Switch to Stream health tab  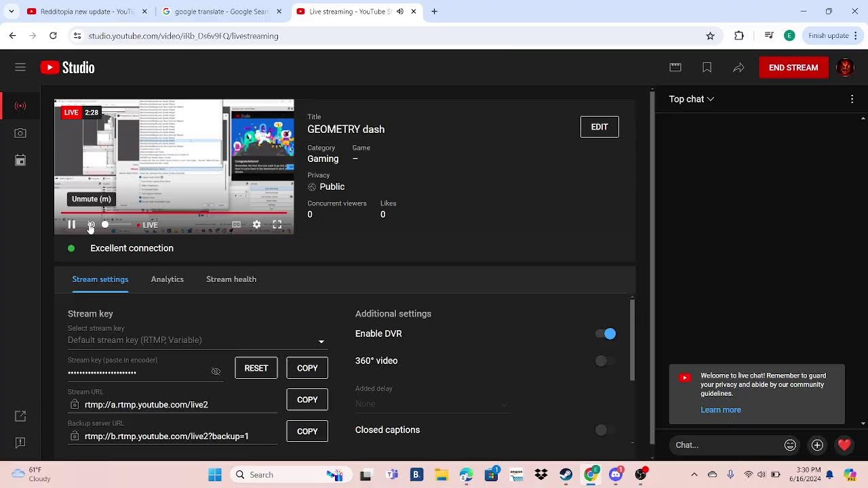pyautogui.click(x=231, y=279)
